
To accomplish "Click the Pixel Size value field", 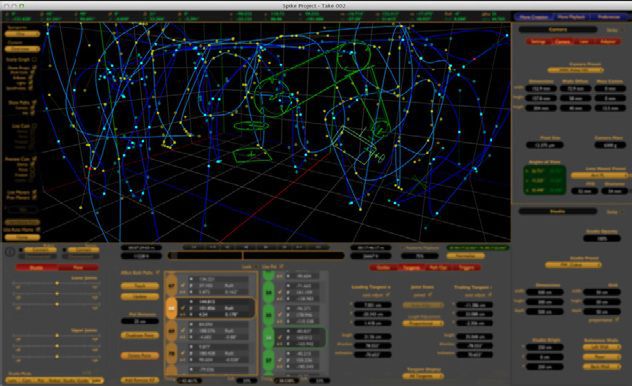I will tap(545, 145).
